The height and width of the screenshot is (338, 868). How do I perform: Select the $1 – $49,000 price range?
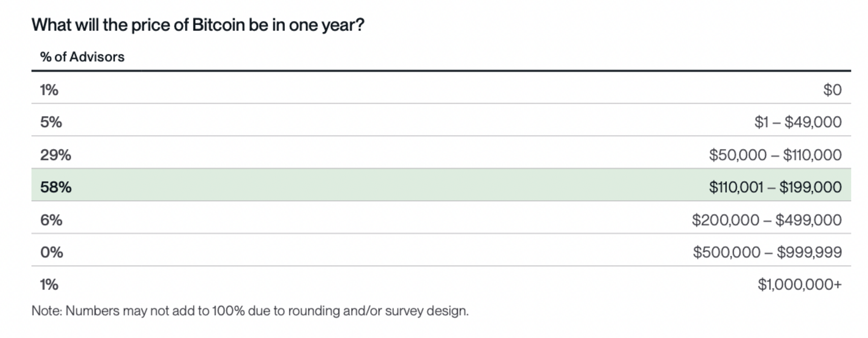[798, 122]
